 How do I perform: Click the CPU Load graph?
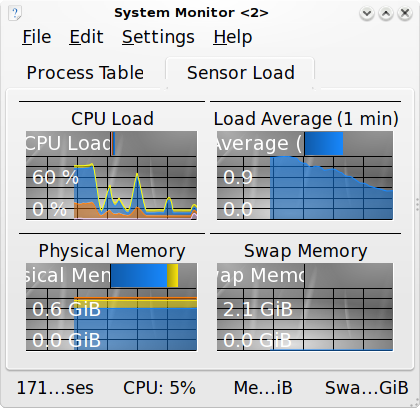(x=111, y=175)
